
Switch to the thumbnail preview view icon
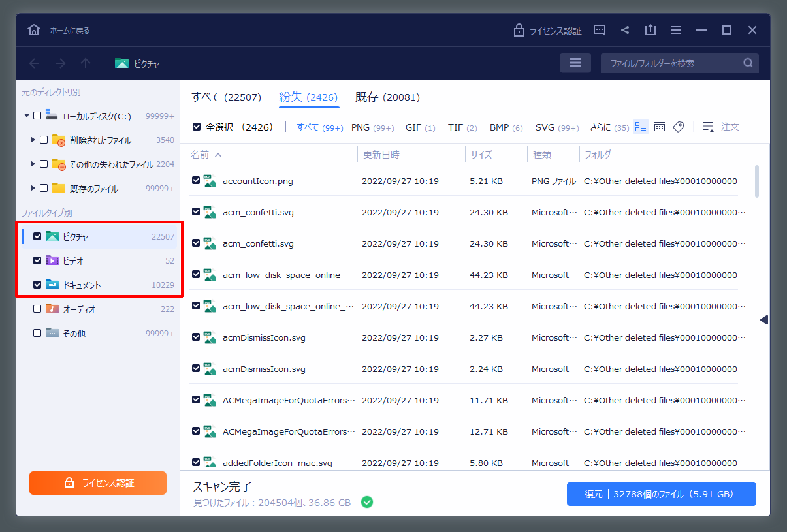point(660,127)
